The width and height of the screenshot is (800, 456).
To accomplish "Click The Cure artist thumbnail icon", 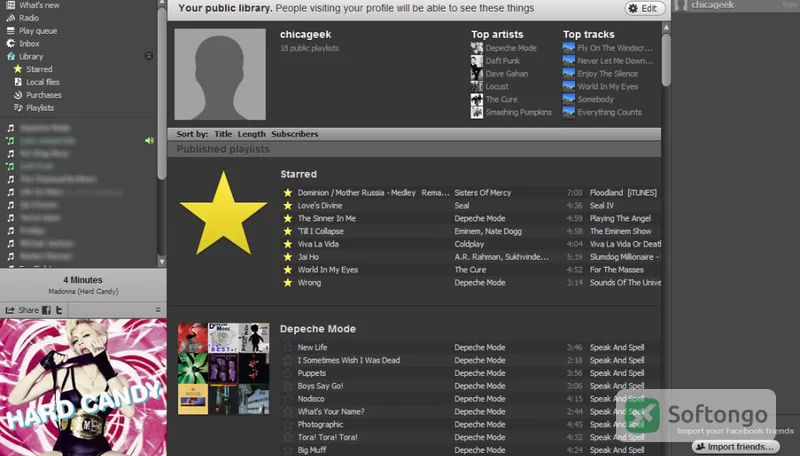I will point(477,99).
